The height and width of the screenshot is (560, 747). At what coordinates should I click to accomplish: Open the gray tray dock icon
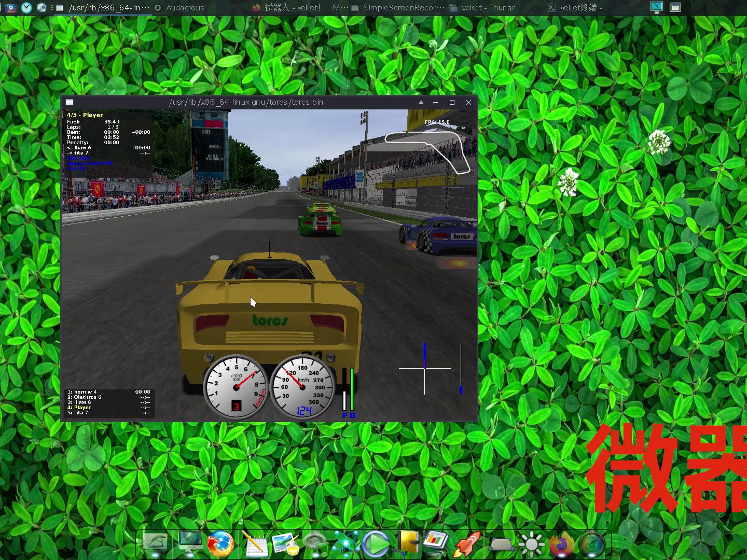click(502, 544)
